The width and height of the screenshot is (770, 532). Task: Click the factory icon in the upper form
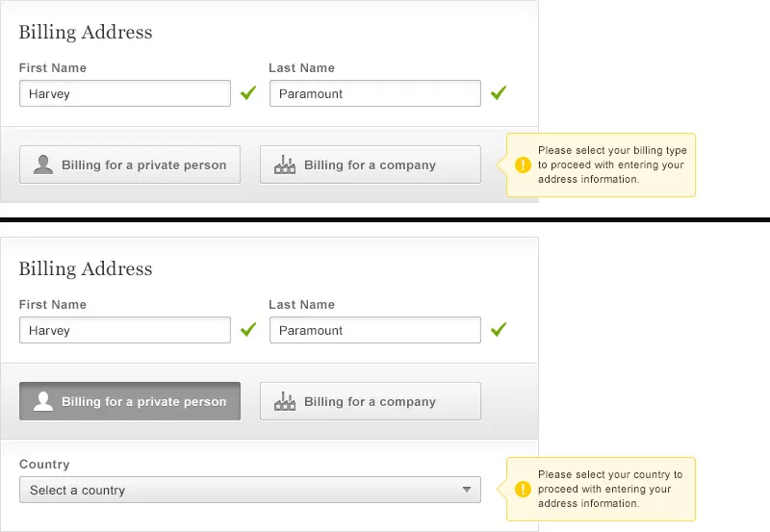[x=285, y=165]
